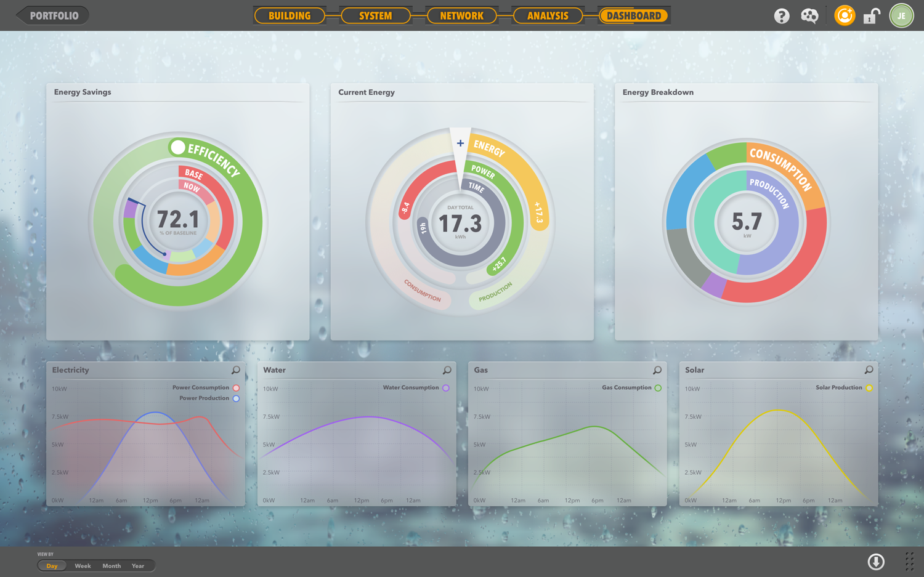Open the chat bubble feedback icon

809,16
